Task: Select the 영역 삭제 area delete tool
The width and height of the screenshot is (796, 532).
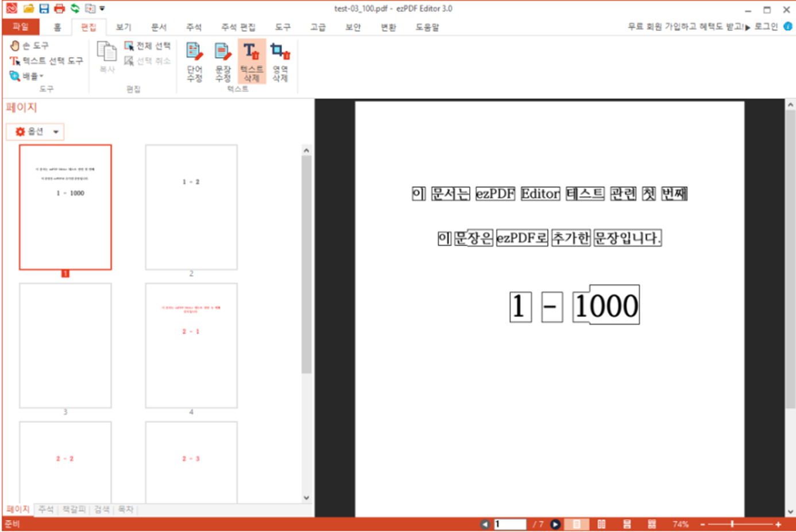Action: pos(280,62)
